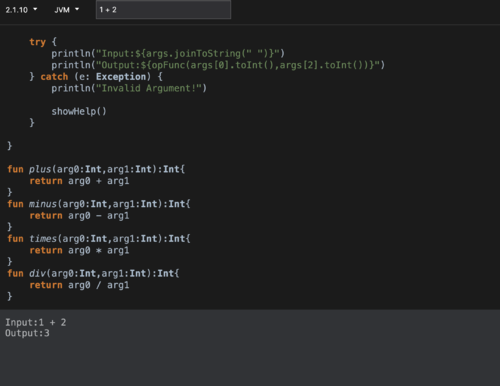Click the 'try' keyword line
Viewport: 500px width, 386px height.
coord(43,42)
